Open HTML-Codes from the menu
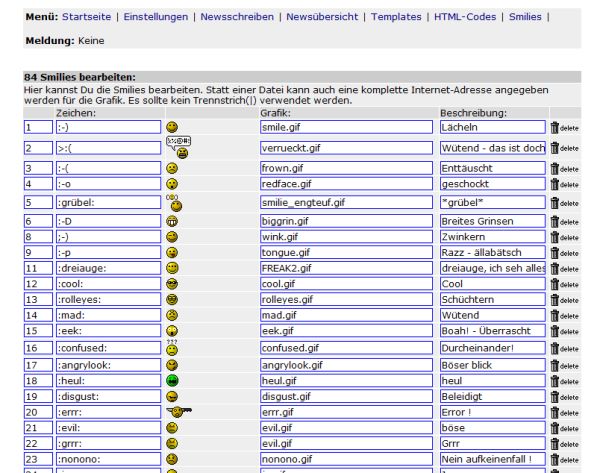 tap(465, 17)
